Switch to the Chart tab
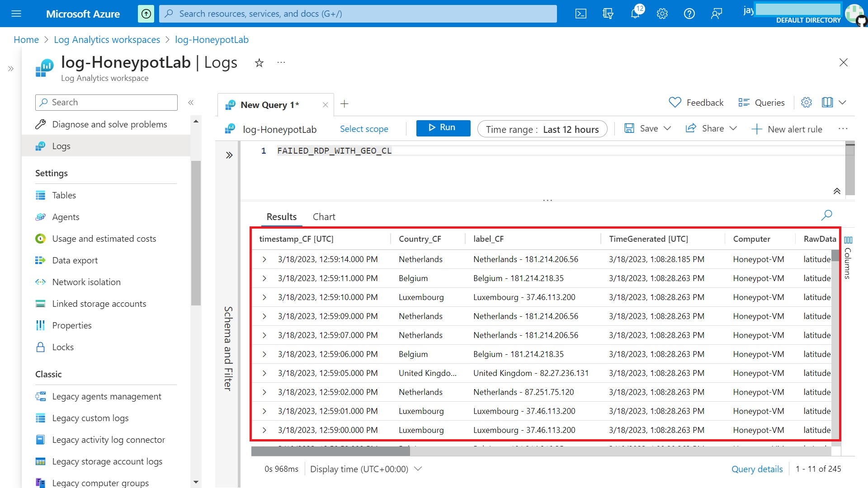 [324, 216]
